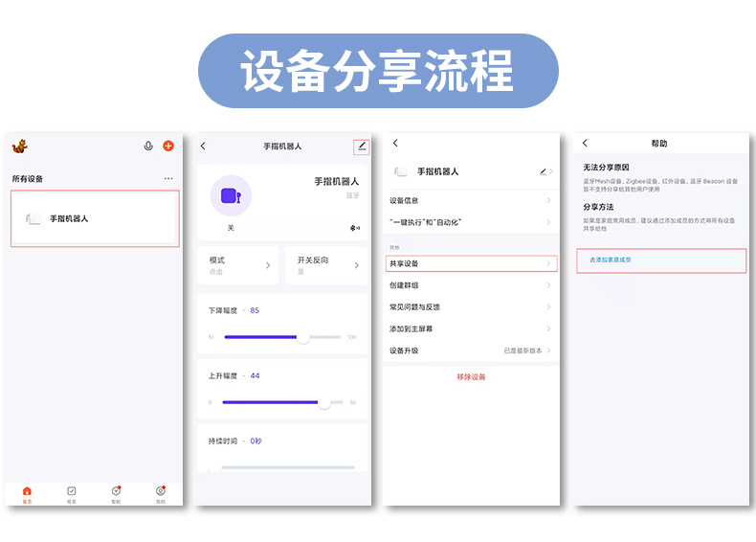The height and width of the screenshot is (542, 756).
Task: Click 已是最新版本 version status text
Action: click(x=523, y=350)
